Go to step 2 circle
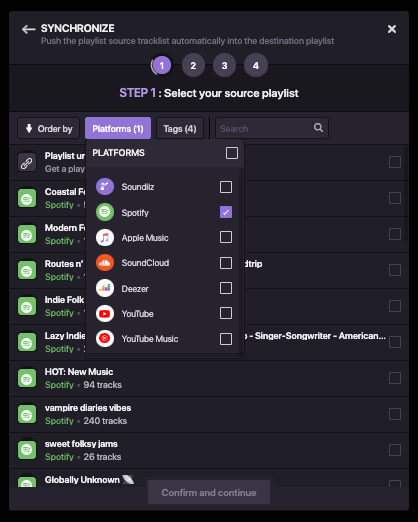 193,65
